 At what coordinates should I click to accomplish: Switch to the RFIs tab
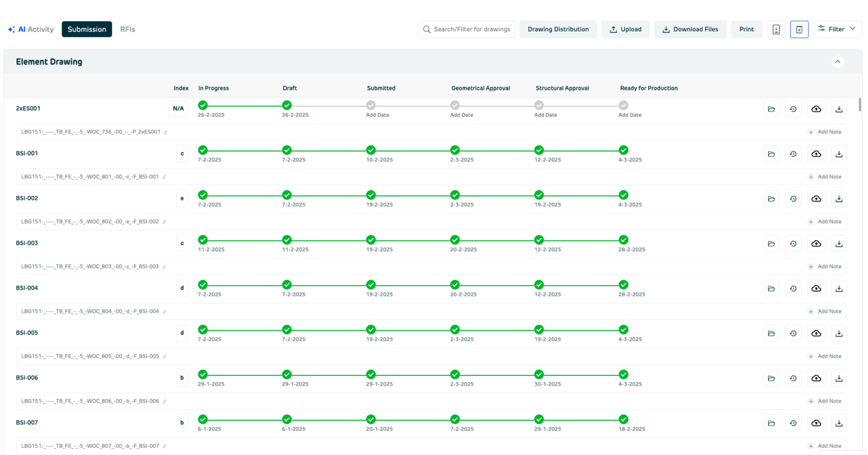click(127, 29)
